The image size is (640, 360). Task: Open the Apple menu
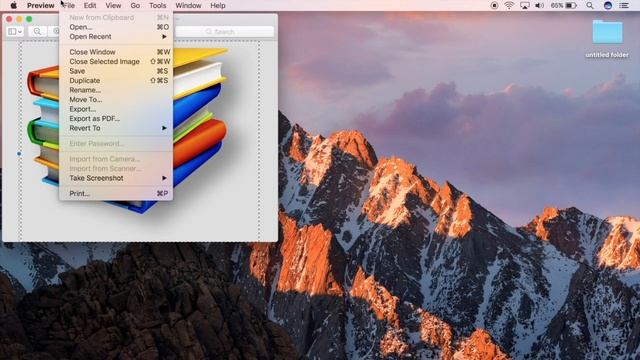13,5
